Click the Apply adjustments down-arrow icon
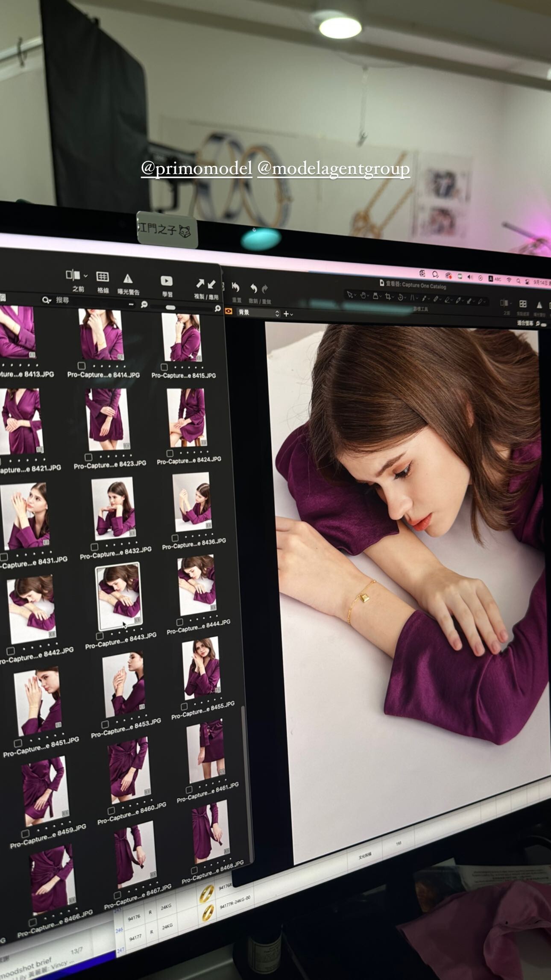The image size is (551, 980). click(211, 284)
